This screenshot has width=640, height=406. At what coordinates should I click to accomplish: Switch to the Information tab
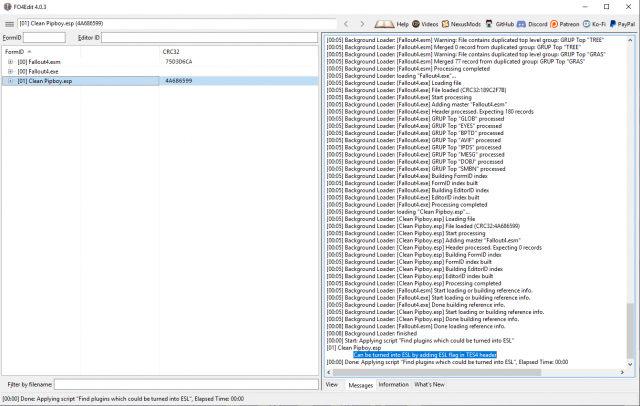[393, 384]
